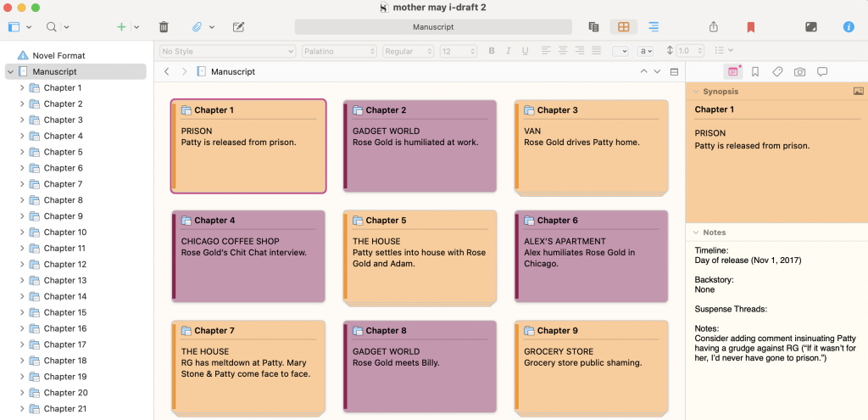Open the Comments speech bubble tab

(x=822, y=71)
